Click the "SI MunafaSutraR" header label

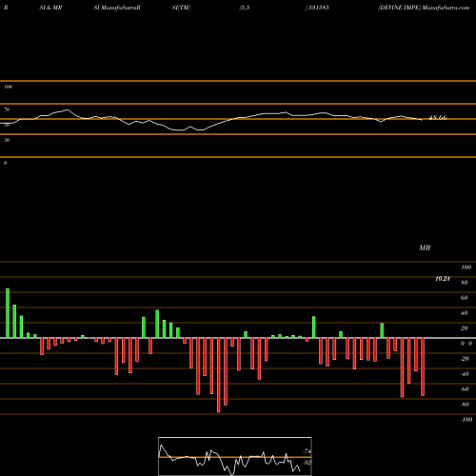pyautogui.click(x=117, y=8)
